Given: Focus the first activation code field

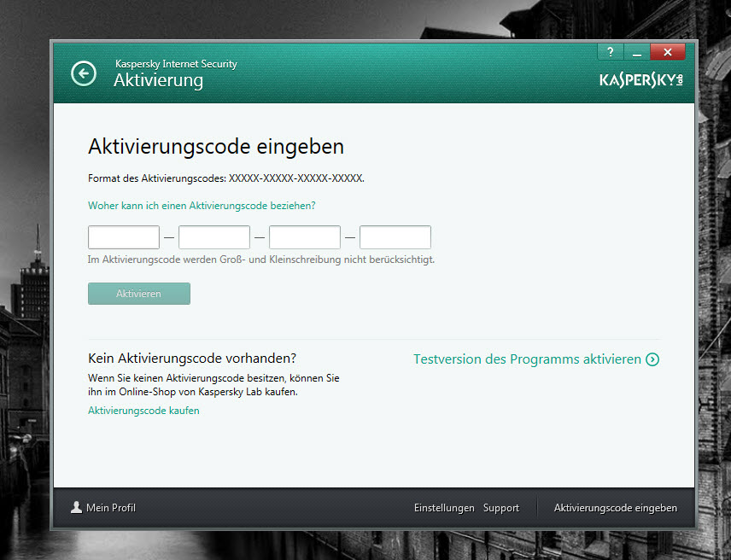Looking at the screenshot, I should pyautogui.click(x=124, y=237).
